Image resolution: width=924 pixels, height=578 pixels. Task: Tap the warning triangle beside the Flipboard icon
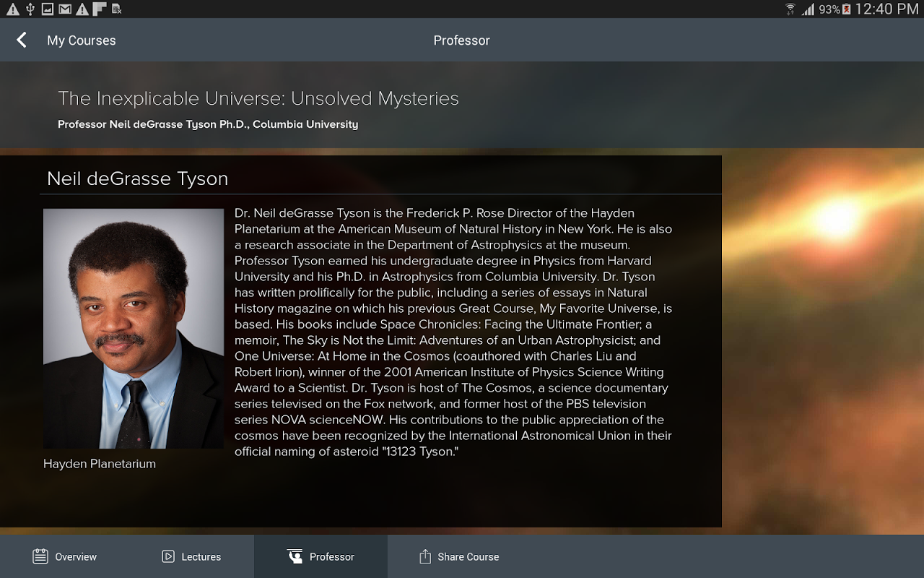[82, 9]
